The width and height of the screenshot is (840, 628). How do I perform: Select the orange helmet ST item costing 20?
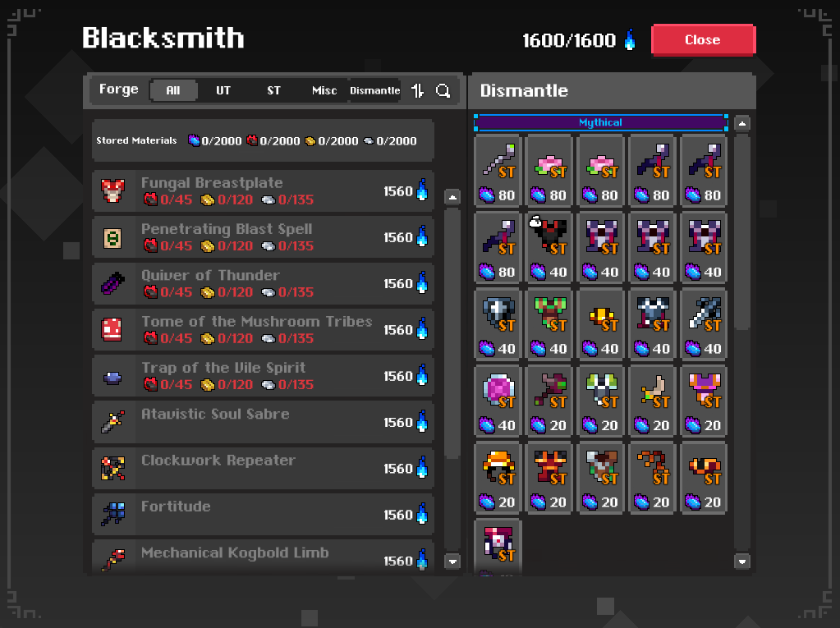[498, 477]
